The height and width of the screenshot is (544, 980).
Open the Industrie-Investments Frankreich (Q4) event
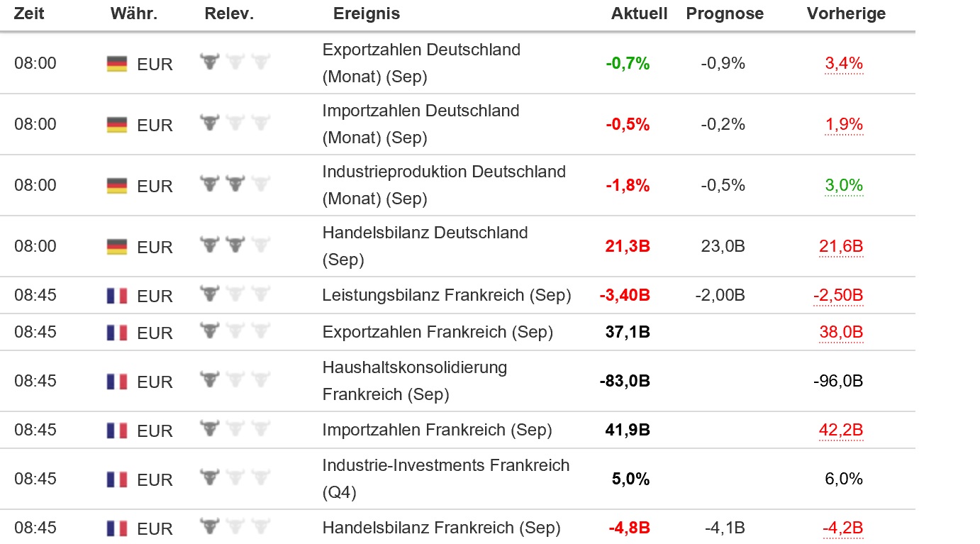click(445, 478)
